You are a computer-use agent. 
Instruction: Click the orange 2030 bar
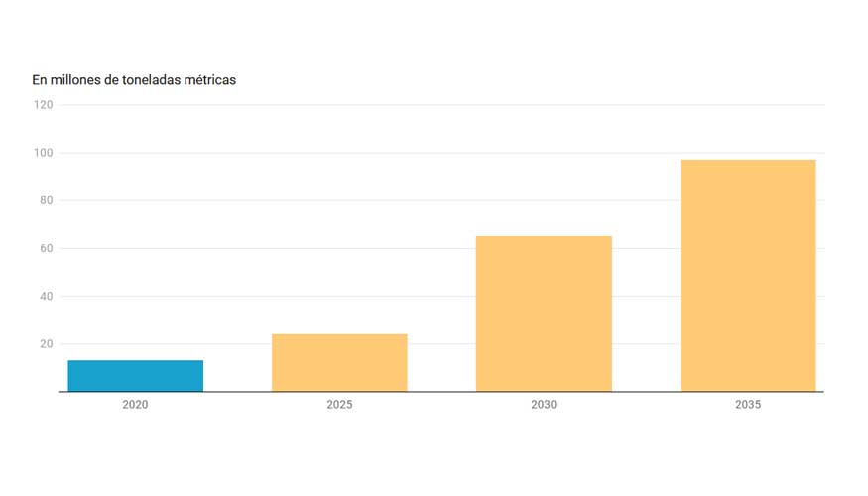click(x=544, y=313)
